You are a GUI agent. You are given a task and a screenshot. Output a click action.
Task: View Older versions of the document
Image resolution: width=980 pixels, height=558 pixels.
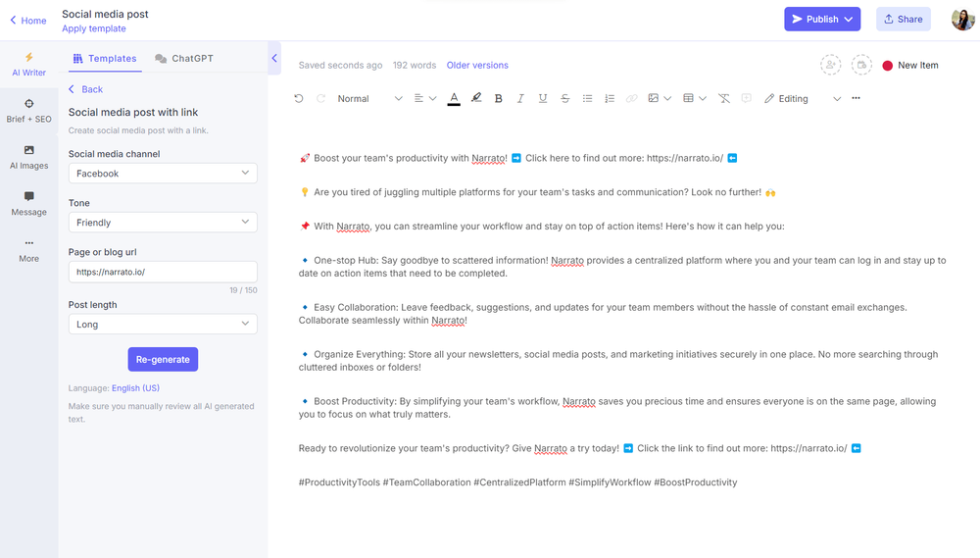pyautogui.click(x=477, y=65)
